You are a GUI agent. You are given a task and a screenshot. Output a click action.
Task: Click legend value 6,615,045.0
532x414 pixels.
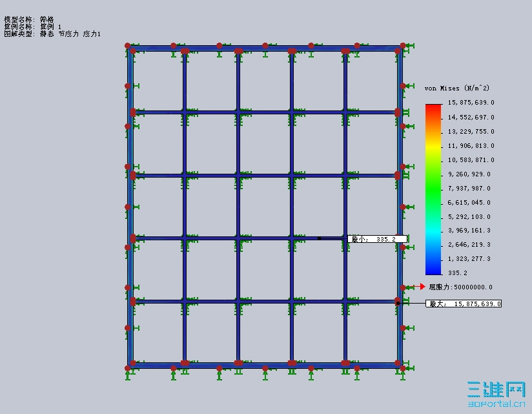[469, 203]
